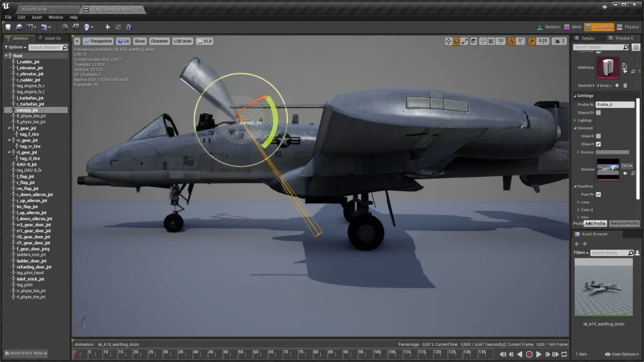Uncheck the Show Floor checkbox
644x362 pixels.
tap(598, 144)
